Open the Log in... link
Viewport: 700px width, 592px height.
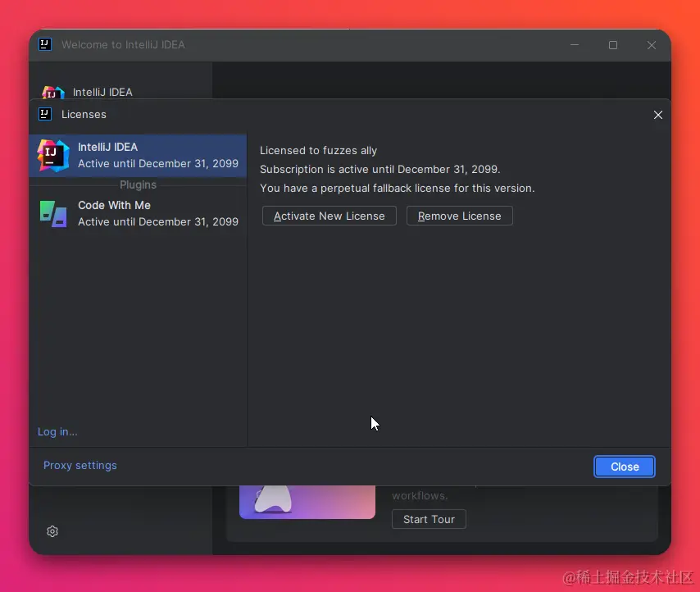(x=57, y=432)
